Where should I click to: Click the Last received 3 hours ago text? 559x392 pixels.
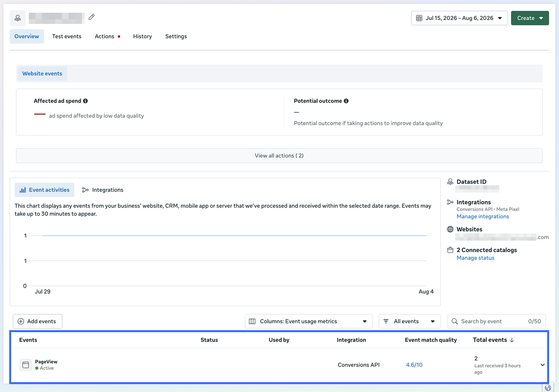pos(498,369)
